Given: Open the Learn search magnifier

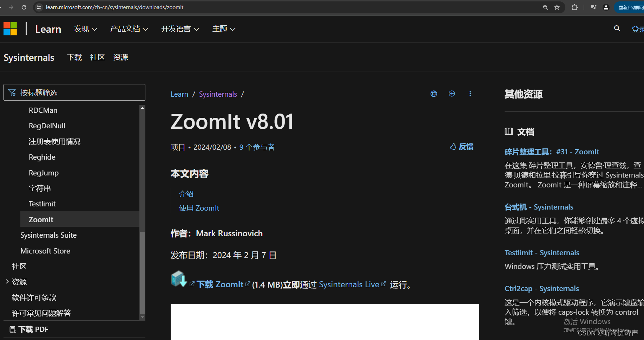Looking at the screenshot, I should pyautogui.click(x=617, y=28).
